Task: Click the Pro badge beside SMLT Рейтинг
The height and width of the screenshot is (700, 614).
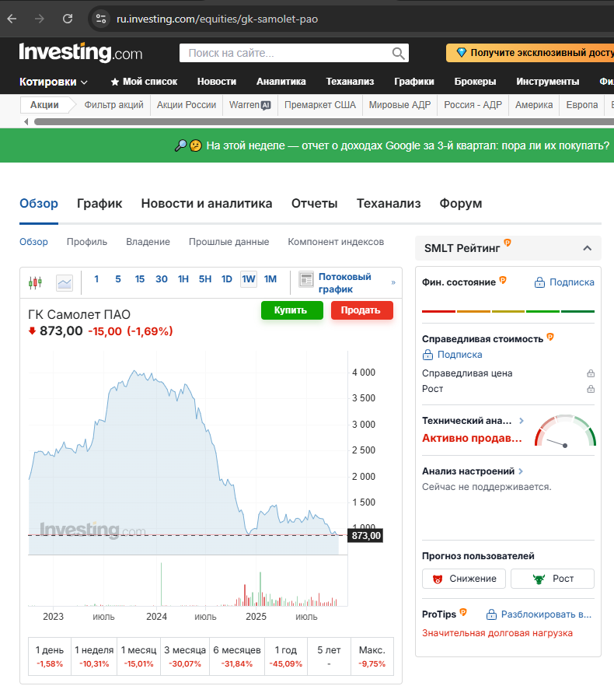Action: 508,243
